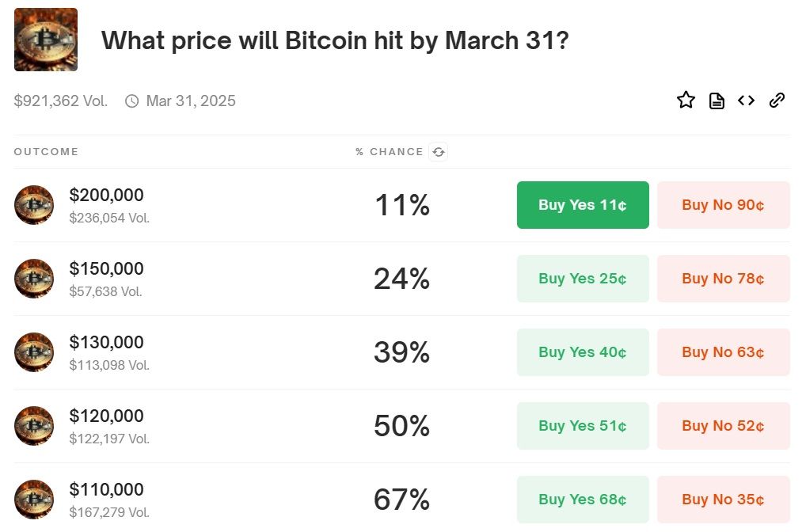Buy Yes at 11¢ for $200,000
This screenshot has height=532, width=802.
(583, 205)
